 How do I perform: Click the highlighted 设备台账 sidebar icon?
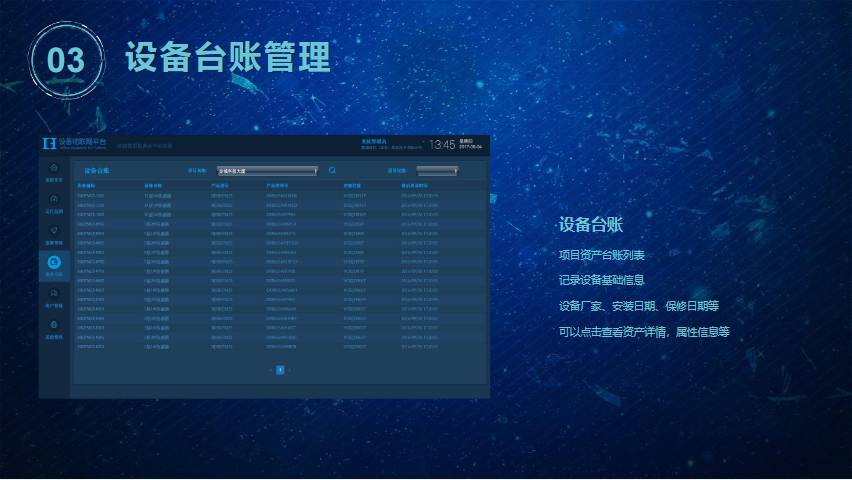54,264
